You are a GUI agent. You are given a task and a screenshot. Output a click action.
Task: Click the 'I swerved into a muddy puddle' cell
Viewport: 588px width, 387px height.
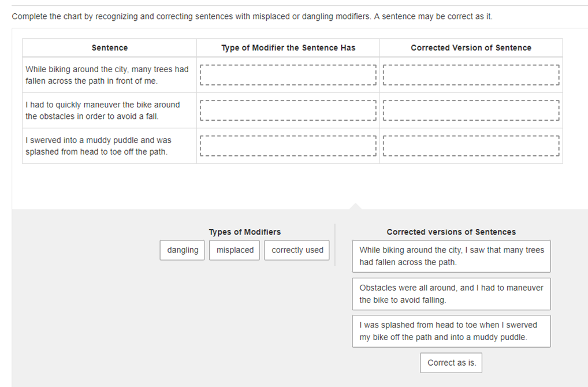pos(110,146)
